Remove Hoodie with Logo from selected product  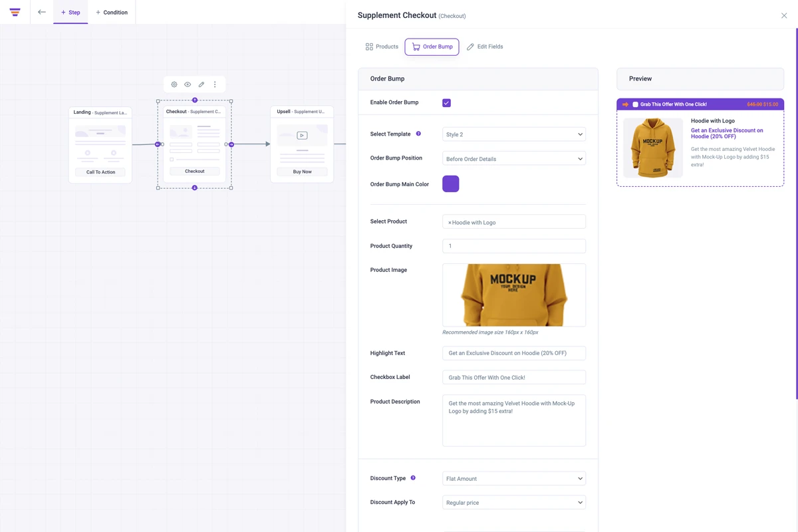450,223
